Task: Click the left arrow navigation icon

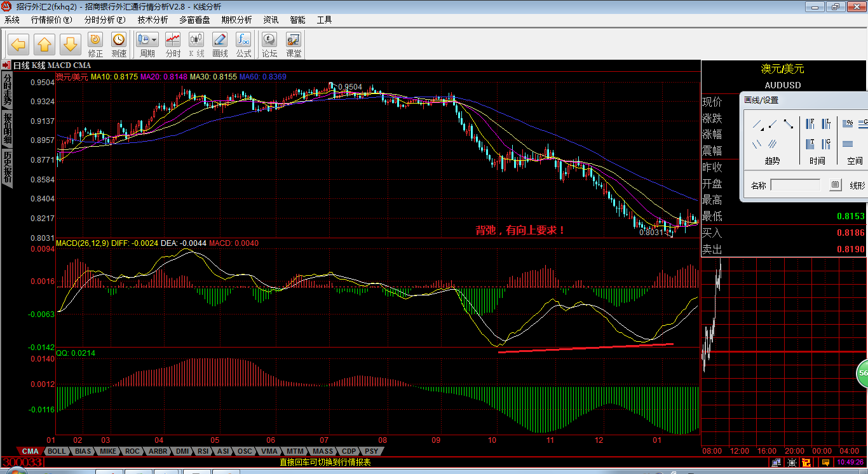Action: pyautogui.click(x=18, y=44)
